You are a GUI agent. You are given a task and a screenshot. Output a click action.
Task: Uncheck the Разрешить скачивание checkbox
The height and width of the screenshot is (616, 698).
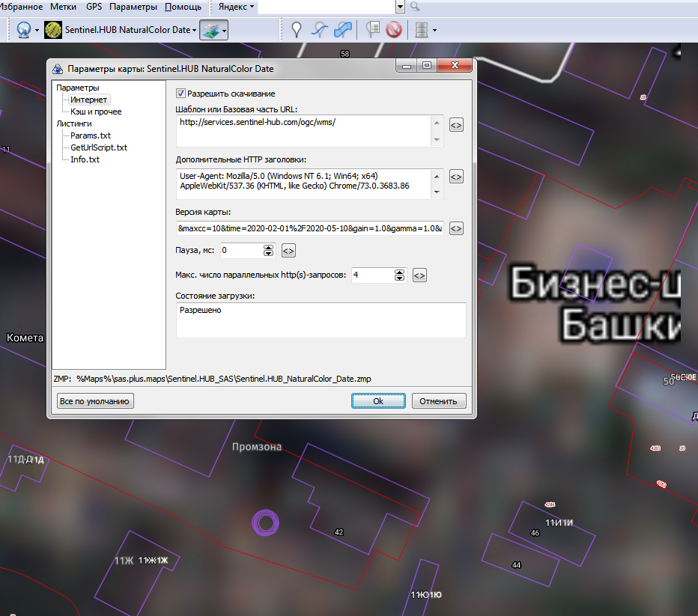pyautogui.click(x=180, y=94)
